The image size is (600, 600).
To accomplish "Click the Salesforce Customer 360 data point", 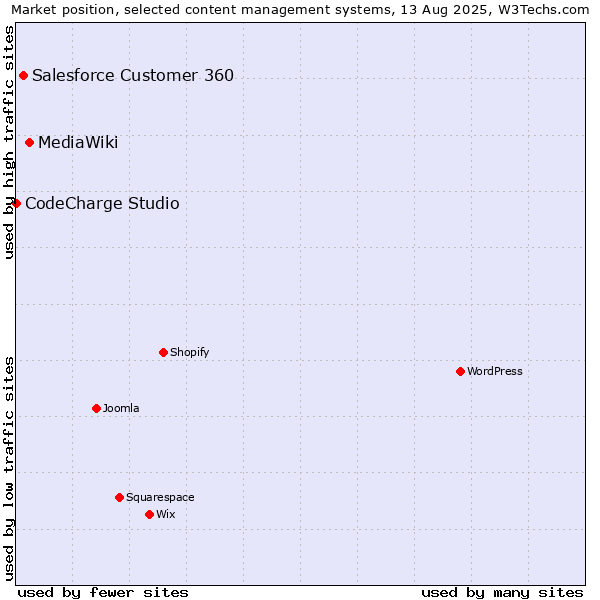I will (x=23, y=75).
